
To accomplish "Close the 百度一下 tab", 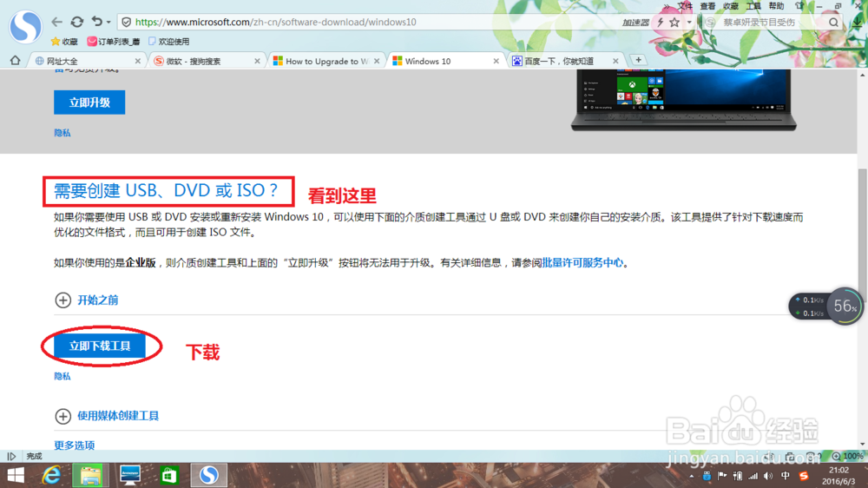I will pyautogui.click(x=615, y=61).
